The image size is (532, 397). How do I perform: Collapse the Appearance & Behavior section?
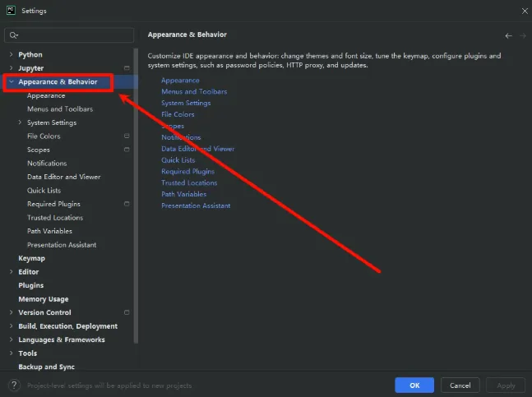point(11,82)
